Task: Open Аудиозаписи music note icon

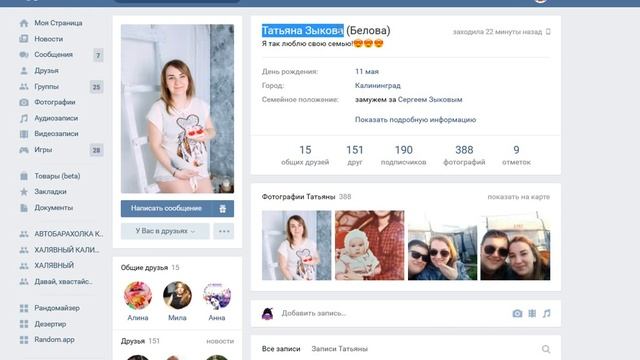Action: coord(24,118)
